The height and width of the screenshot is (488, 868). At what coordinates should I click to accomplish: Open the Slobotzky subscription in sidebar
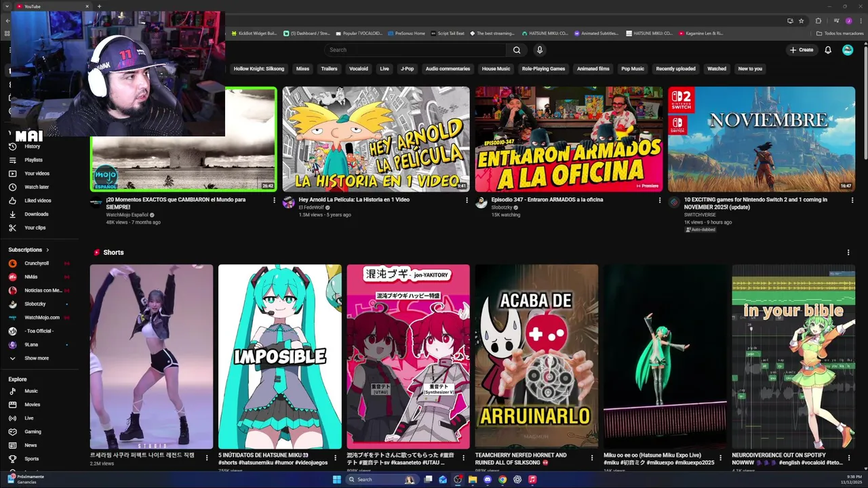(x=35, y=304)
